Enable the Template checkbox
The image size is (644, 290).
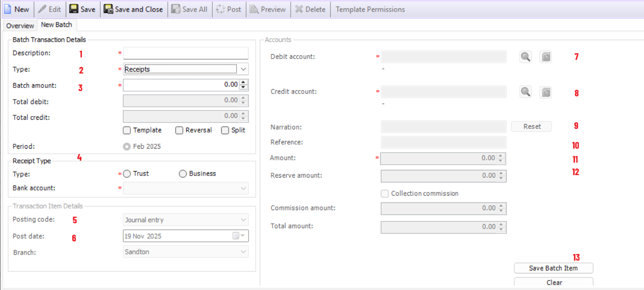click(x=127, y=130)
